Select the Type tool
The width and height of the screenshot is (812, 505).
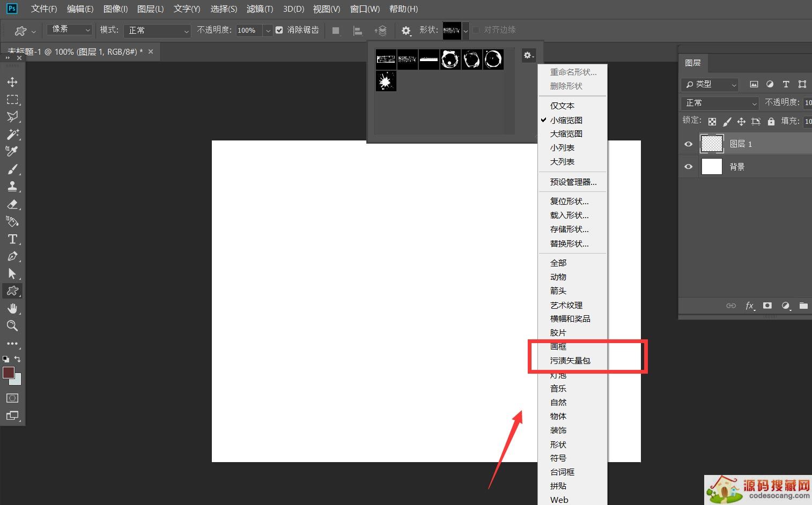[13, 239]
